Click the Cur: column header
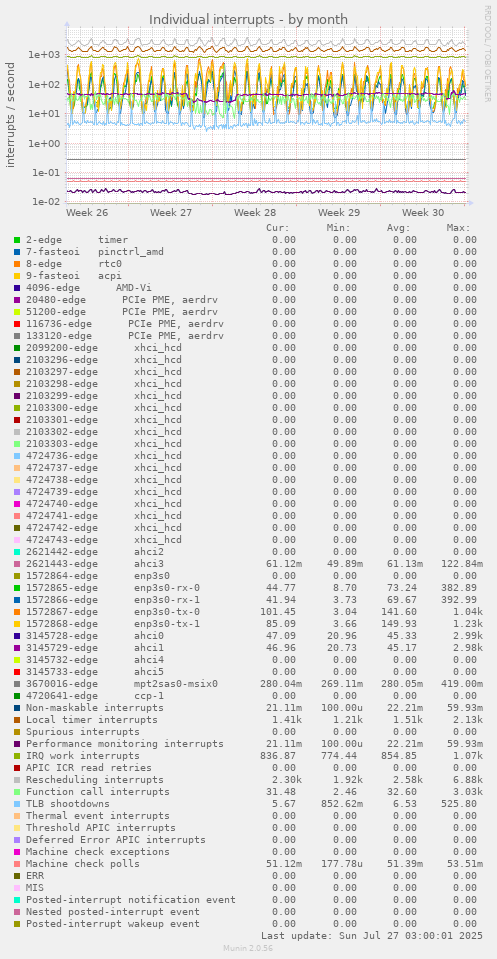The height and width of the screenshot is (959, 497). click(278, 228)
